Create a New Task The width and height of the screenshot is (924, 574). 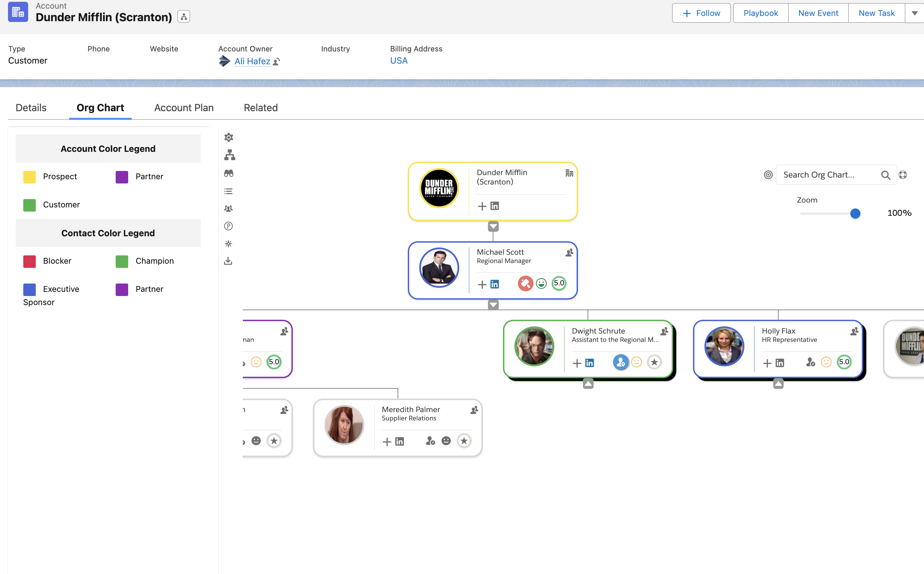pyautogui.click(x=876, y=13)
